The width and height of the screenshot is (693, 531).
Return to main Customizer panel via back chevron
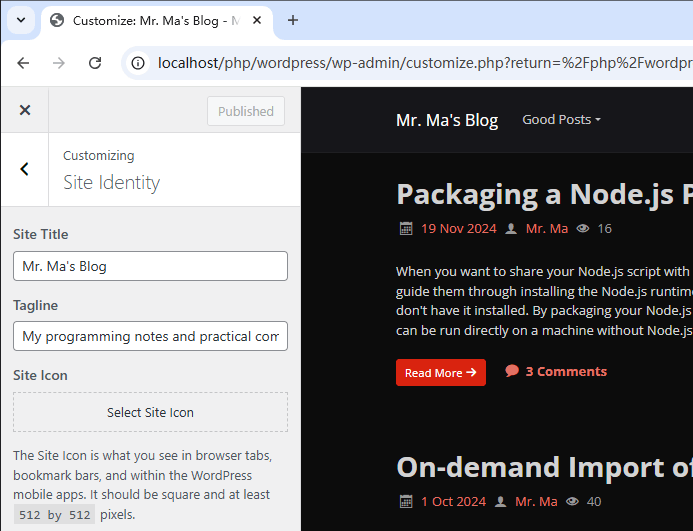point(25,169)
